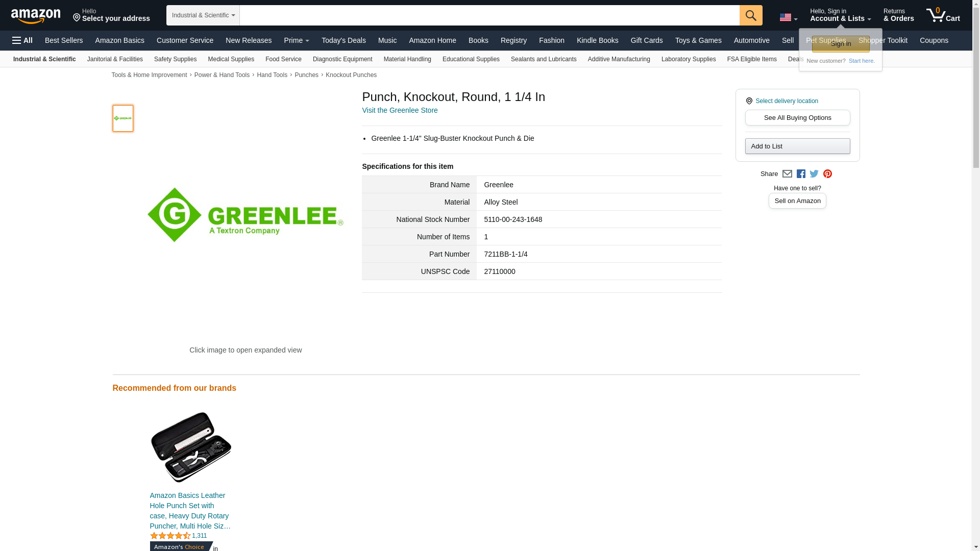
Task: Go to Safety Supplies subcategory tab
Action: pyautogui.click(x=175, y=59)
